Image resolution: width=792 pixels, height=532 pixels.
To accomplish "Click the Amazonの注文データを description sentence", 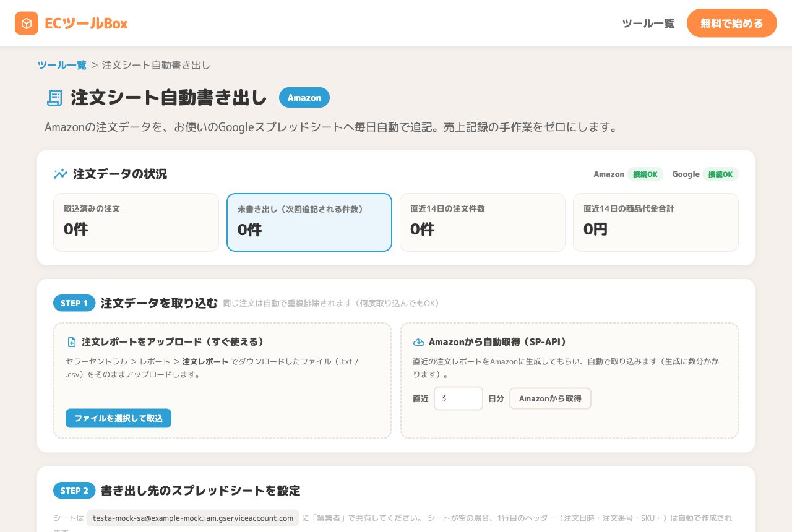I will coord(332,127).
